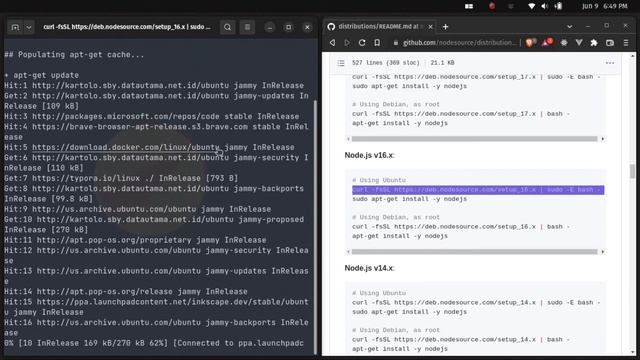Click padlock site info icon

[396, 42]
